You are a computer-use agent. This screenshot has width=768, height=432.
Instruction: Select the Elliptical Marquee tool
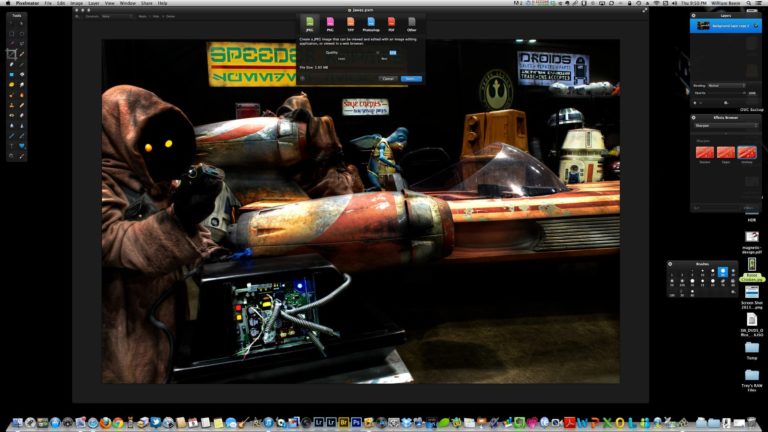click(x=22, y=34)
